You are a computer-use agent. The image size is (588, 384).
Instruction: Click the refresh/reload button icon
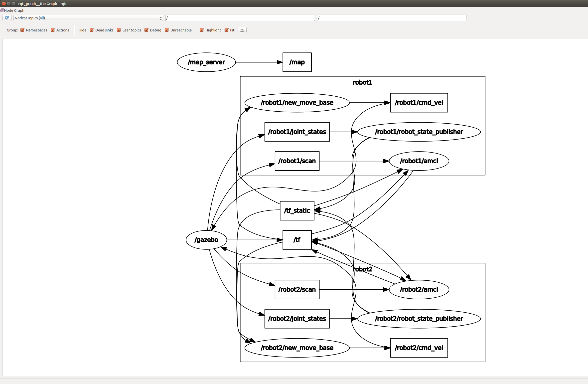[x=7, y=17]
